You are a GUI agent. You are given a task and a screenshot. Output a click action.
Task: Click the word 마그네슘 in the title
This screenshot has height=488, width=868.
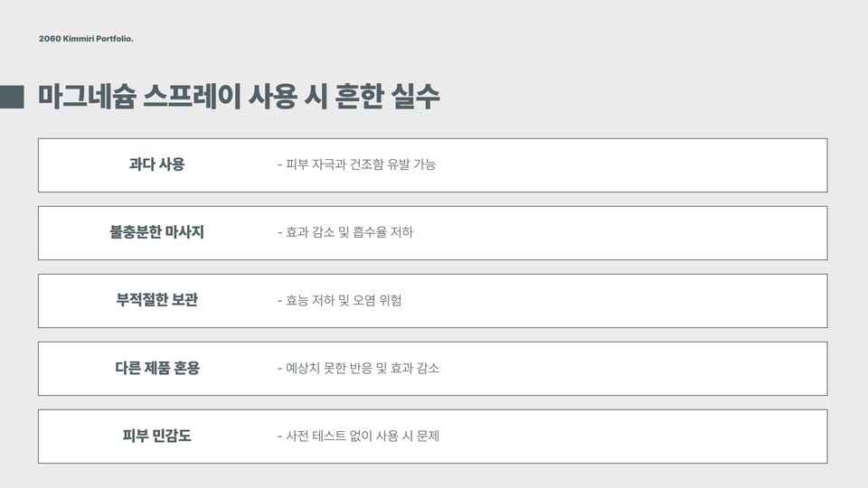[x=87, y=97]
